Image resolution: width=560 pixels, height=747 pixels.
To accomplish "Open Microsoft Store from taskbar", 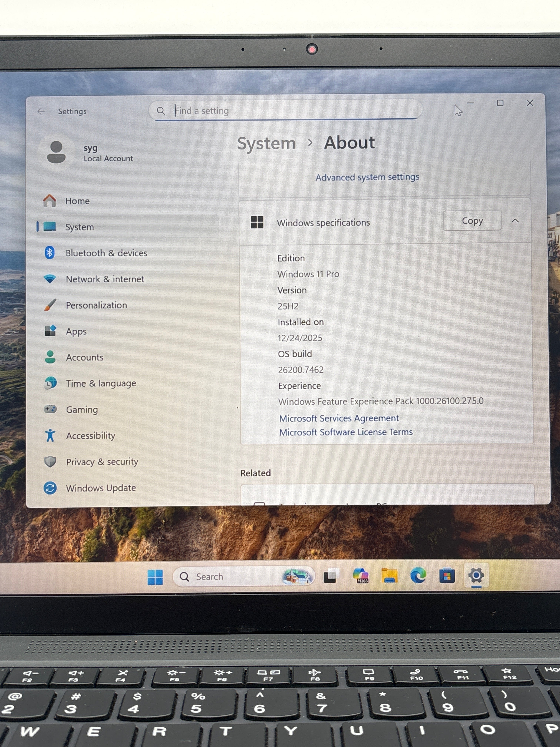I will 447,575.
